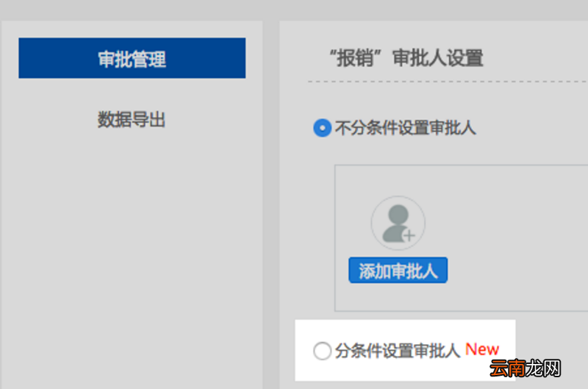The image size is (588, 389).
Task: Open the 数据导出 menu item
Action: coord(132,120)
